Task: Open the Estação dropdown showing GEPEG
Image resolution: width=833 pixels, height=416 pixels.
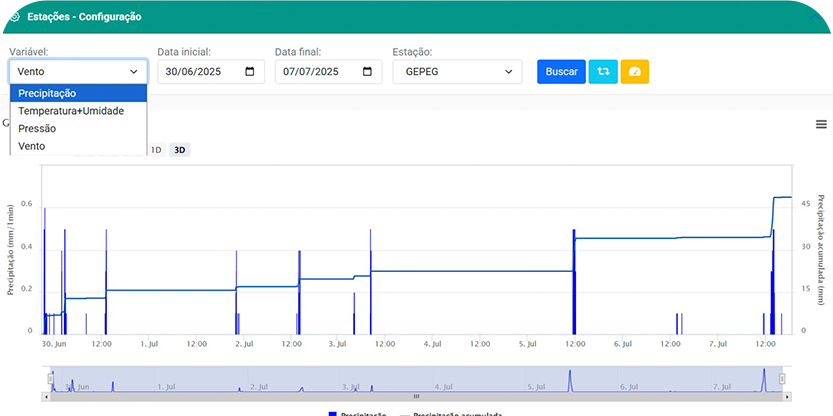Action: 457,72
